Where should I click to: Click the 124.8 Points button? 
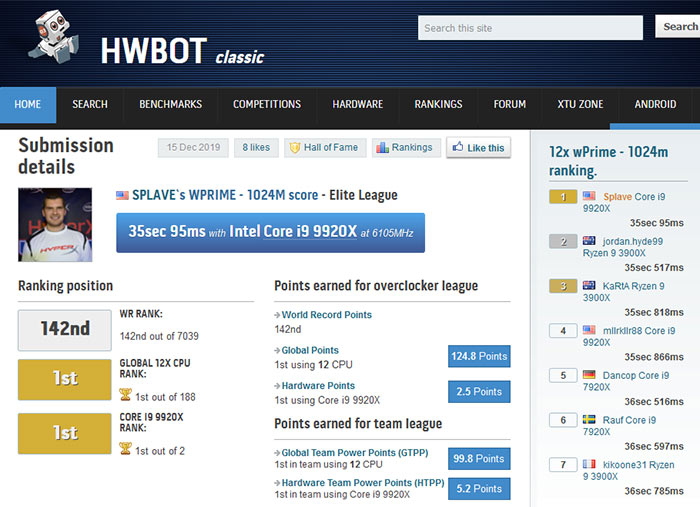(479, 356)
